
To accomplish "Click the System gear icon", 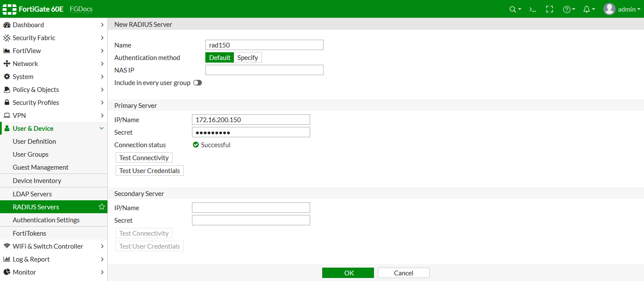I will click(6, 77).
